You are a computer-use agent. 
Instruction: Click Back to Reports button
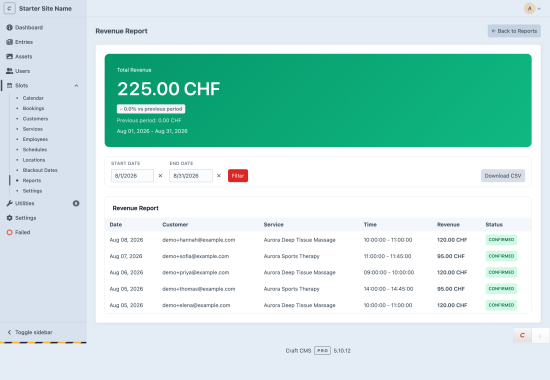[x=514, y=31]
